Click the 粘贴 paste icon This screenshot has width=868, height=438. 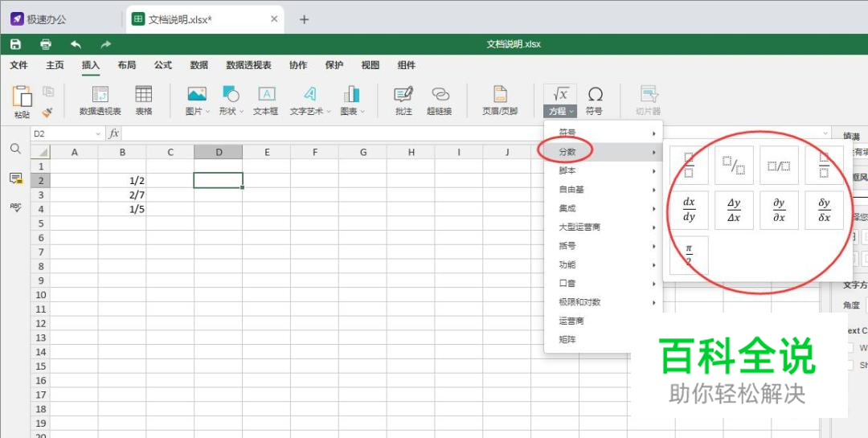pyautogui.click(x=23, y=96)
